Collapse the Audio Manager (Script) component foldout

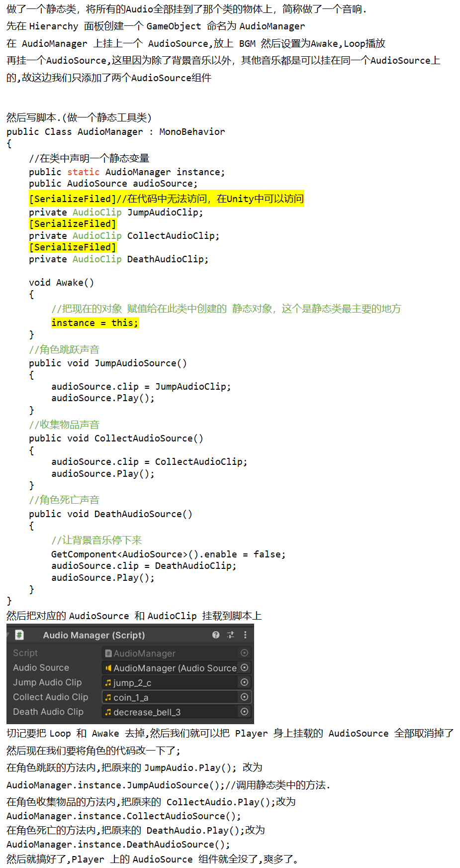click(8, 635)
